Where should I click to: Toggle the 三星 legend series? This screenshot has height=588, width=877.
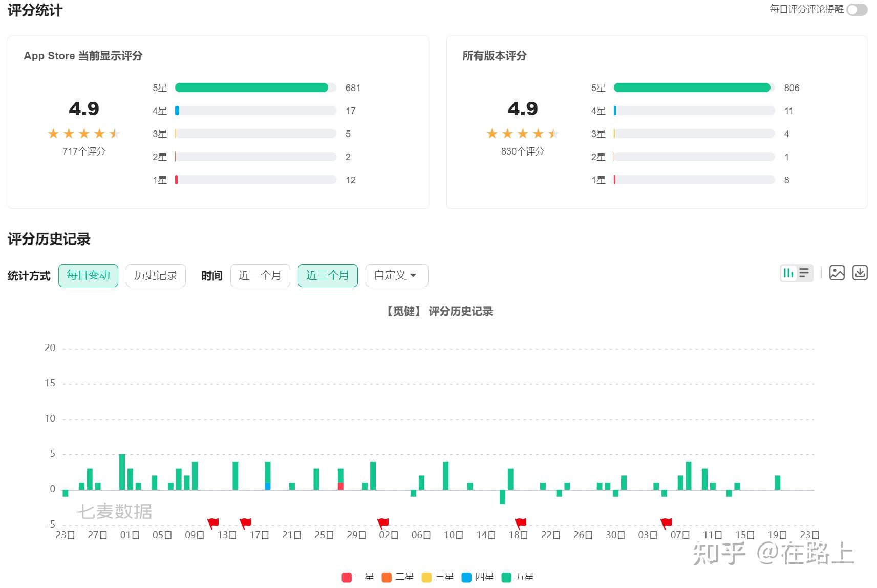[438, 577]
